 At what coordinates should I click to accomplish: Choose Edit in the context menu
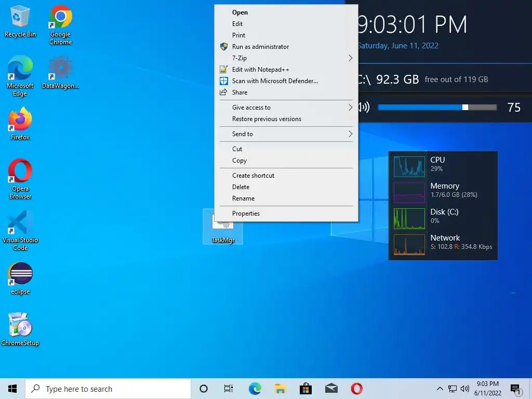pyautogui.click(x=286, y=24)
